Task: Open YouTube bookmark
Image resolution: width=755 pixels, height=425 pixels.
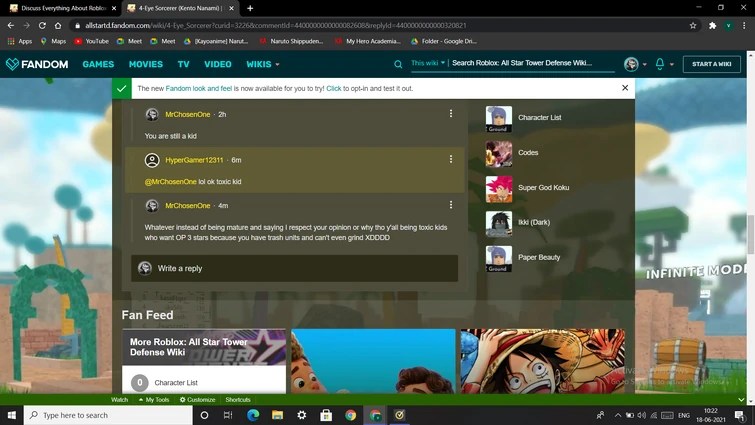Action: [x=91, y=41]
